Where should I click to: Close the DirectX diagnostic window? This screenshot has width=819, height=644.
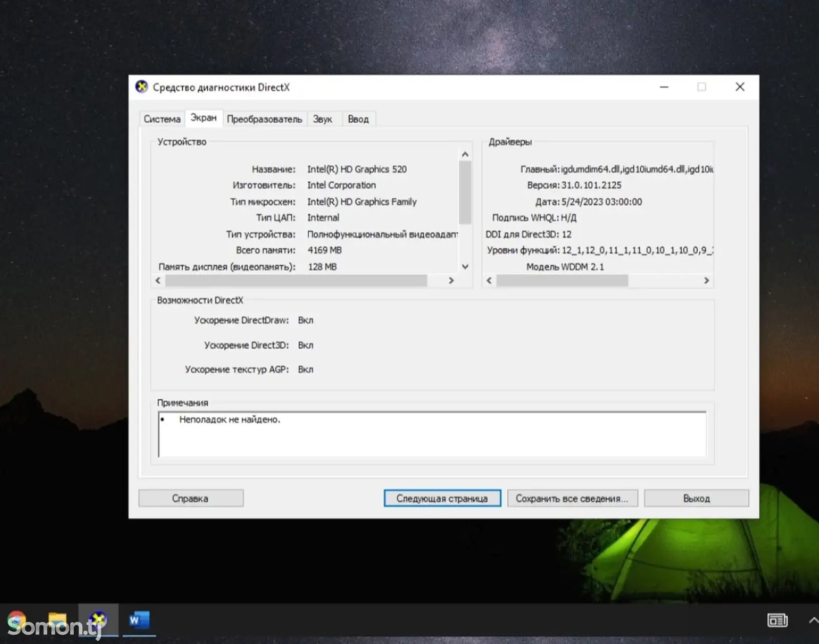(x=740, y=87)
